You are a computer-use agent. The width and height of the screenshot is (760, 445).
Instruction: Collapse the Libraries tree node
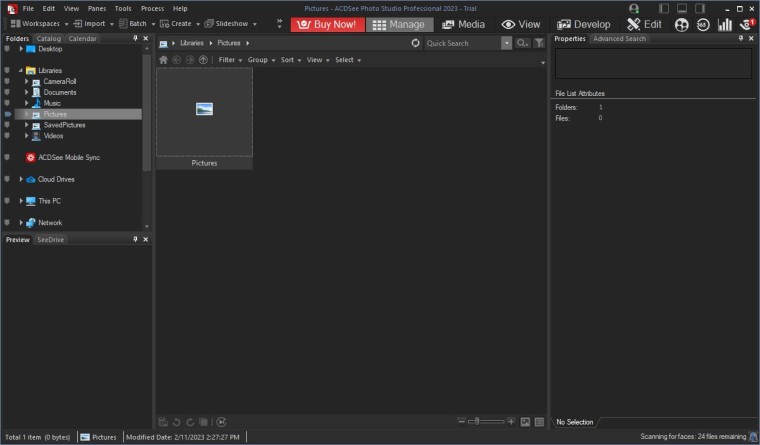click(x=21, y=71)
